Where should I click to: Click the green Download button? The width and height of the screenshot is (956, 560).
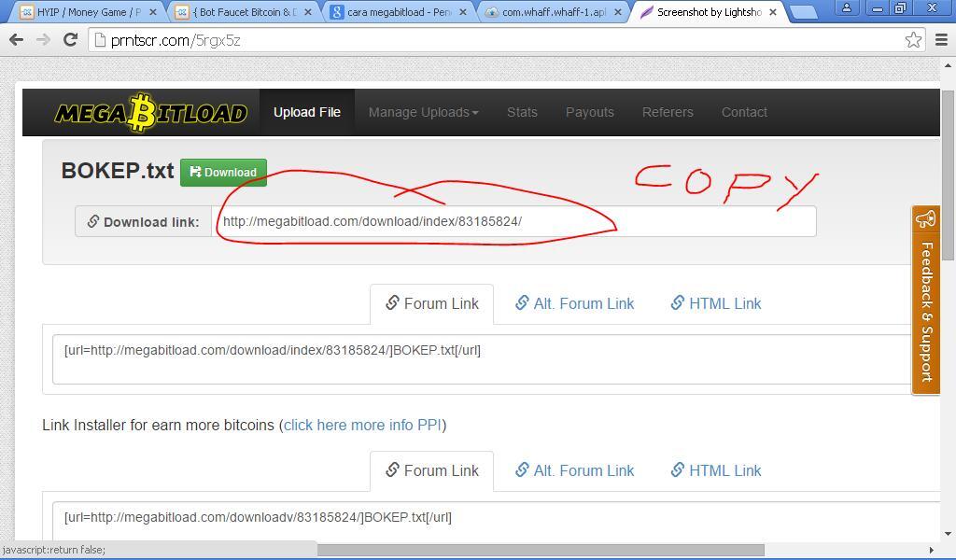(223, 172)
